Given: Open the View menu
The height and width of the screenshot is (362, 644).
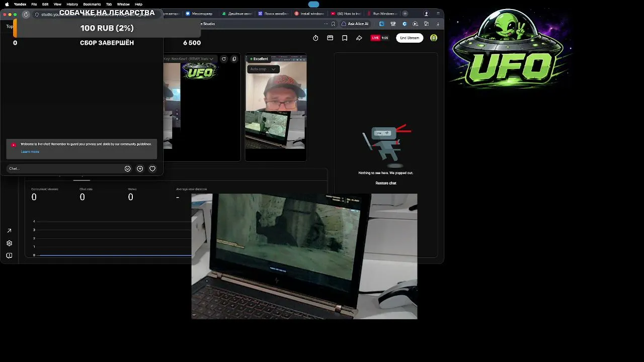Looking at the screenshot, I should coord(57,4).
